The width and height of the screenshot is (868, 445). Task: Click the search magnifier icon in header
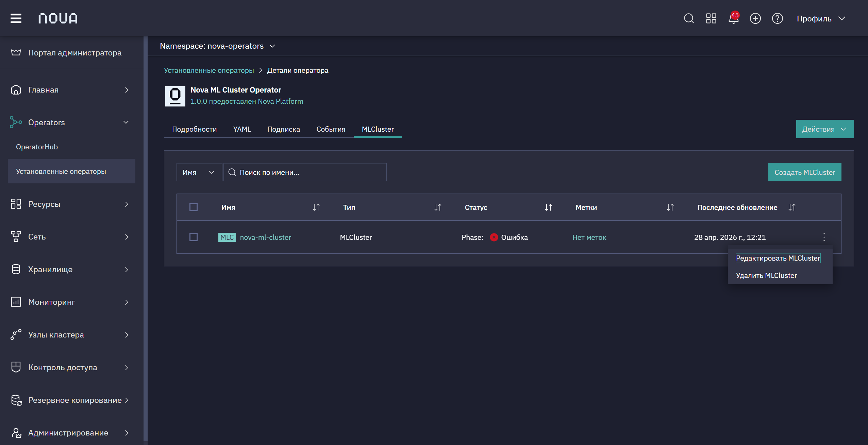click(x=689, y=18)
